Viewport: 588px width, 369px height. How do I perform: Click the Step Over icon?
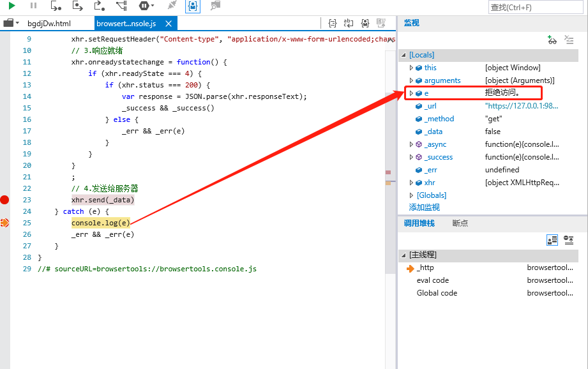pos(77,6)
